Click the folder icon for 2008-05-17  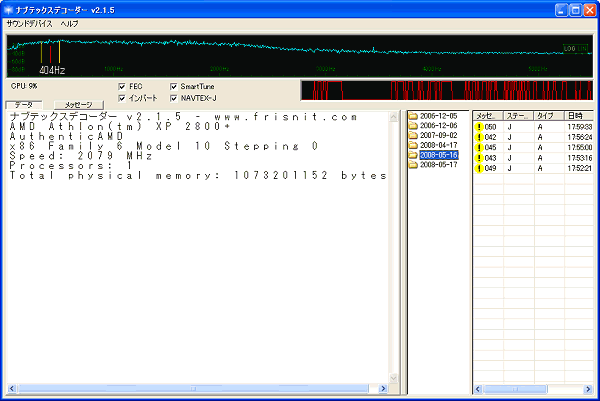[x=413, y=165]
